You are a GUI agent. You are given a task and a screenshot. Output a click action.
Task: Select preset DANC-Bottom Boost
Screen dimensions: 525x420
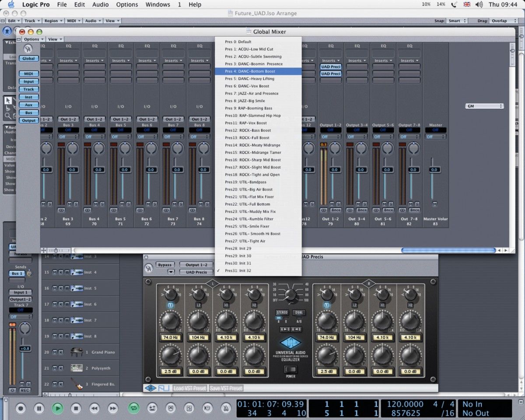[x=258, y=71]
